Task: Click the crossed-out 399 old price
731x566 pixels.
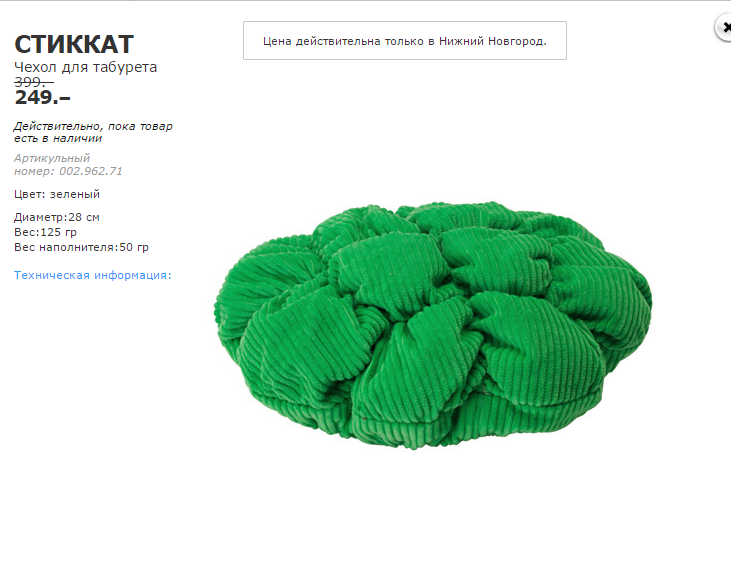Action: point(34,82)
